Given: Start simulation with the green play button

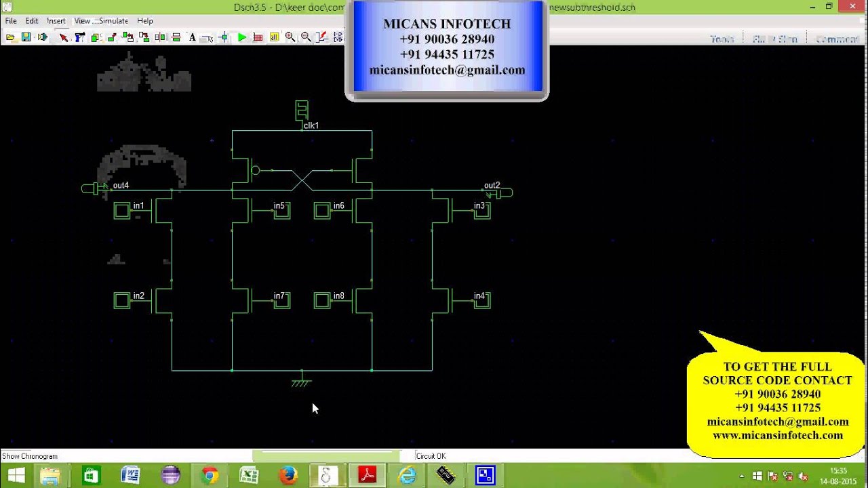Looking at the screenshot, I should (x=242, y=37).
